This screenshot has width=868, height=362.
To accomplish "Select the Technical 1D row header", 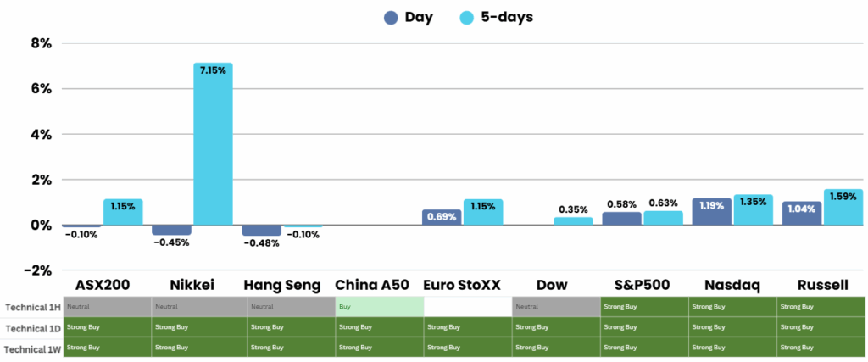I will click(x=33, y=327).
